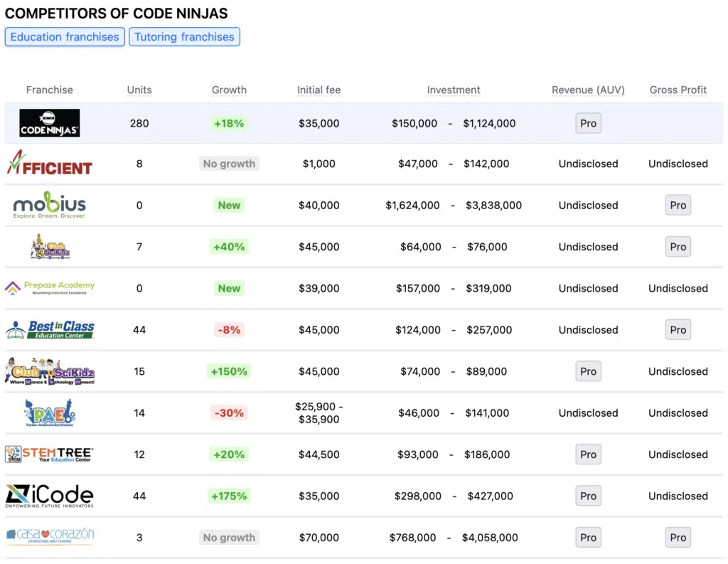
Task: Click the $157,000 investment minimum
Action: [x=418, y=288]
